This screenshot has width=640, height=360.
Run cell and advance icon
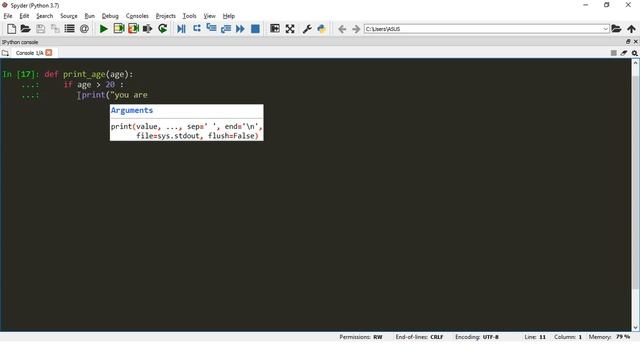(x=133, y=29)
